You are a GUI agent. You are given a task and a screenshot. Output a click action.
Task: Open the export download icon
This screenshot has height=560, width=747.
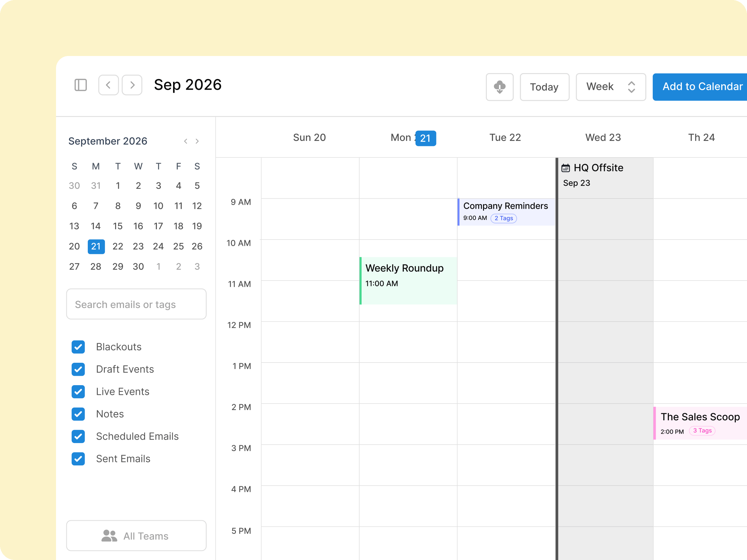click(x=500, y=87)
